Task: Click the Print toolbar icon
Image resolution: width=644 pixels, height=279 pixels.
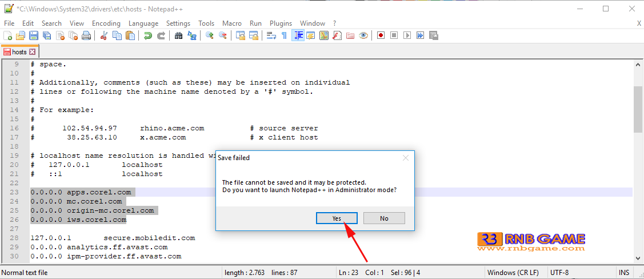Action: tap(86, 36)
